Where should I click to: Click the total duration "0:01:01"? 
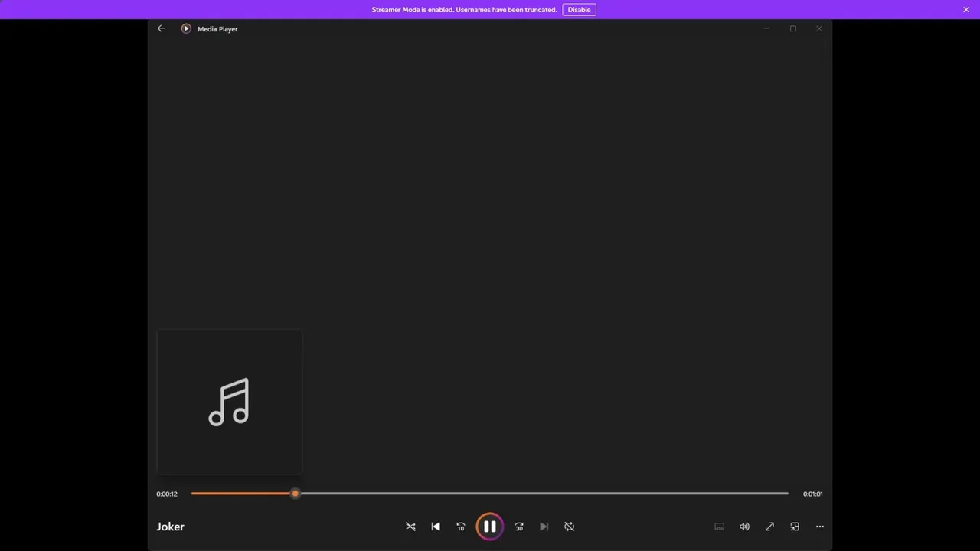coord(813,494)
